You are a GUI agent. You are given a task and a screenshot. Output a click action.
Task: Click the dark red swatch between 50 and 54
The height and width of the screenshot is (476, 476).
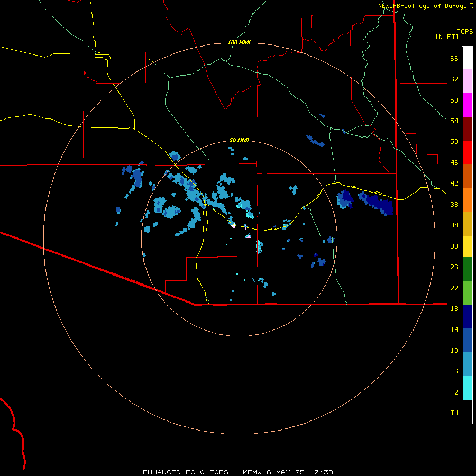pos(467,129)
